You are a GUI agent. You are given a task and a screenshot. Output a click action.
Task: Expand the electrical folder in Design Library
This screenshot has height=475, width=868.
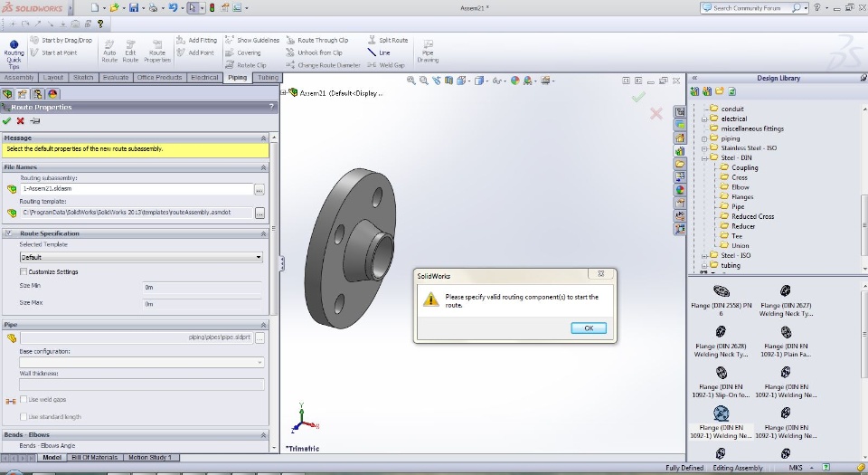pos(704,119)
